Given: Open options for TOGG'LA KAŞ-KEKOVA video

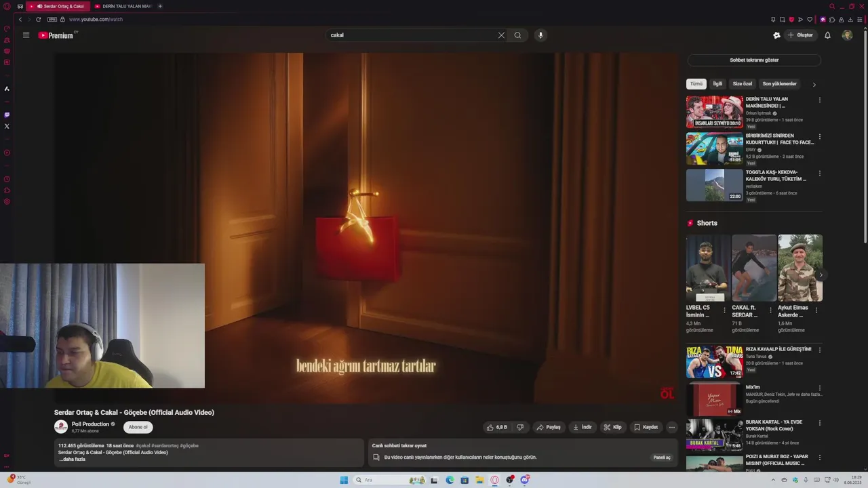Looking at the screenshot, I should tap(819, 173).
